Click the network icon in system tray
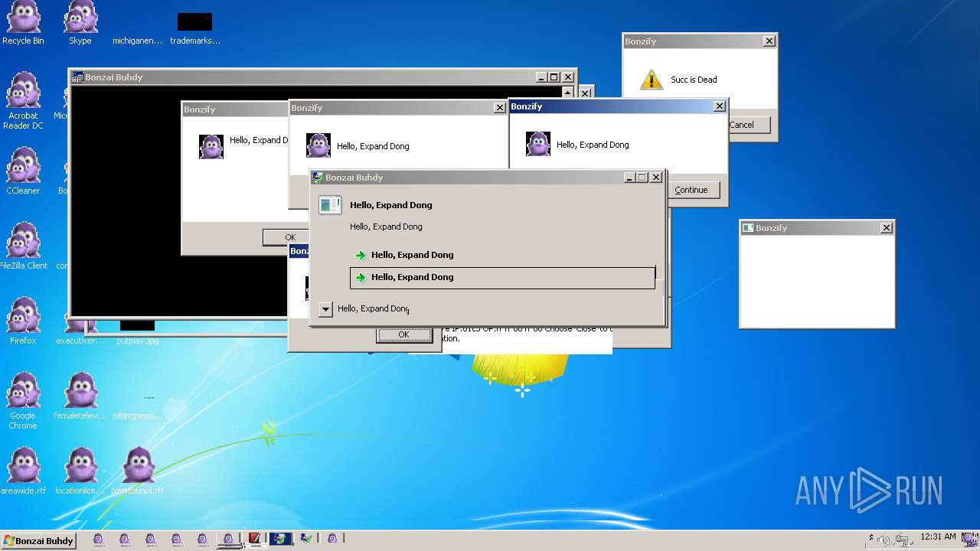The image size is (980, 551). (x=903, y=540)
